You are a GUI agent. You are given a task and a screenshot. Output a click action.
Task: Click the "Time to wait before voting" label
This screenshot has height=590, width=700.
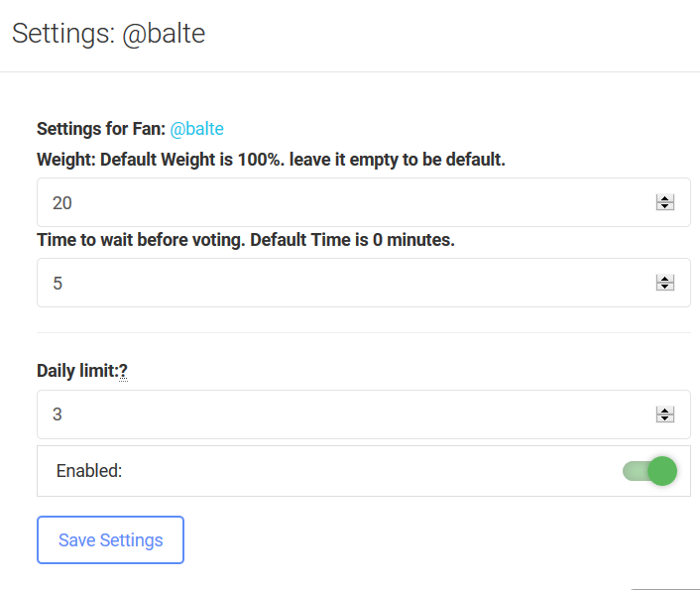pyautogui.click(x=245, y=240)
